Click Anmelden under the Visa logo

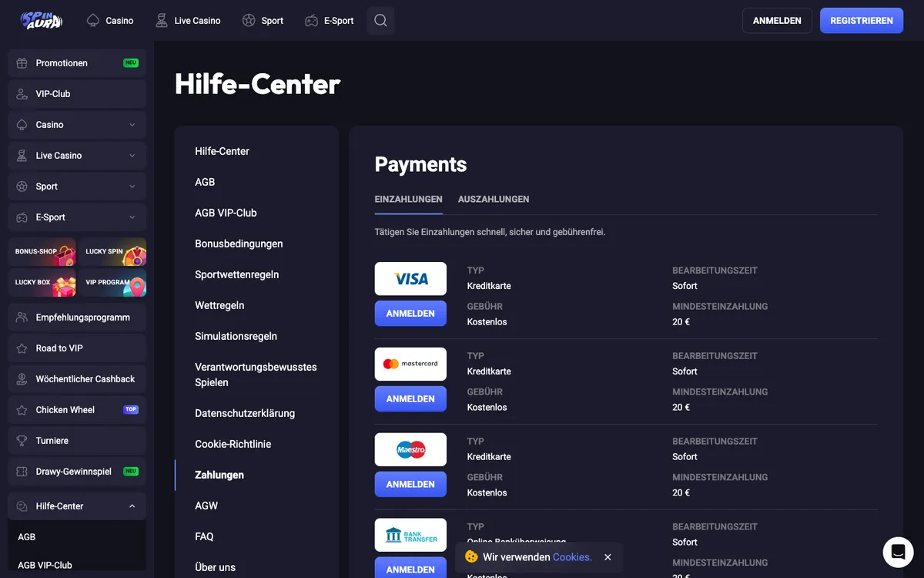pyautogui.click(x=410, y=314)
